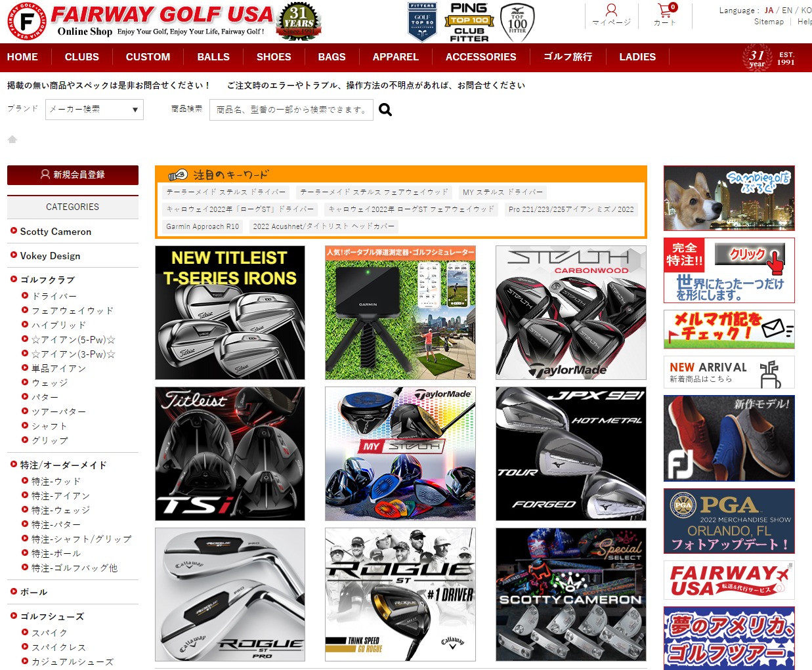
Task: Open the ゴルフ旅行 menu
Action: coord(568,57)
